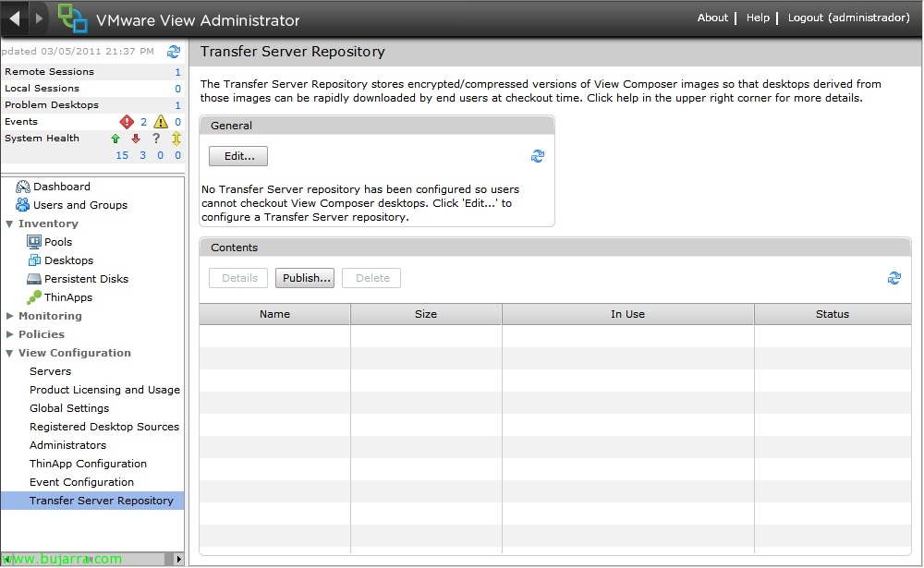Viewport: 924px width, 568px height.
Task: Click the Remote Sessions count
Action: coord(177,72)
